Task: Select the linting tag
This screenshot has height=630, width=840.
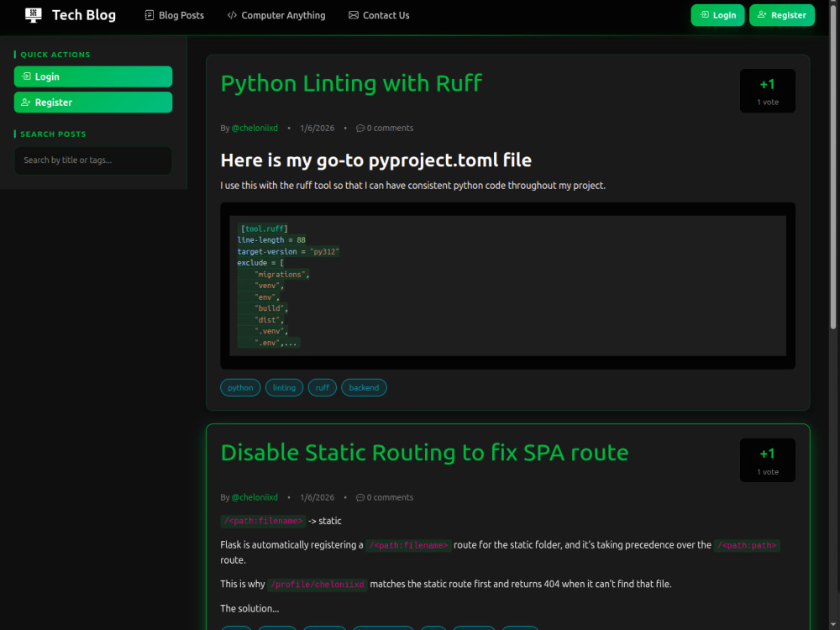Action: click(285, 388)
